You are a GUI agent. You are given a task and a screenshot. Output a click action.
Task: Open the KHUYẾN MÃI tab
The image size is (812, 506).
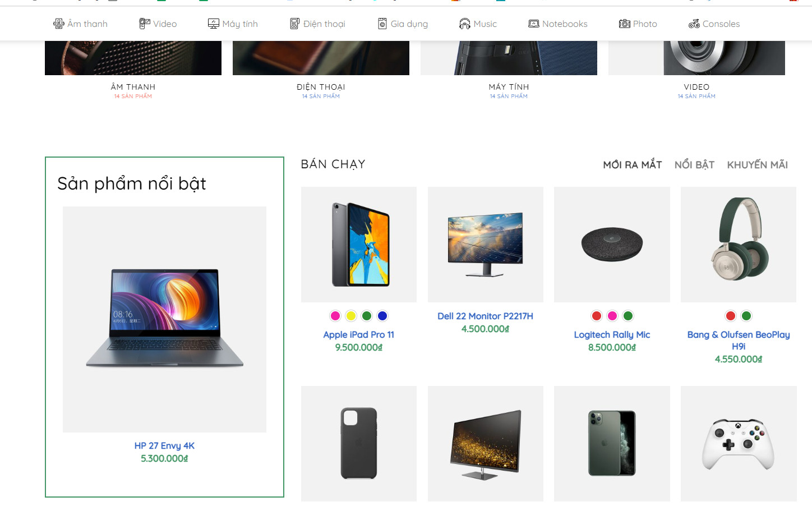tap(756, 164)
